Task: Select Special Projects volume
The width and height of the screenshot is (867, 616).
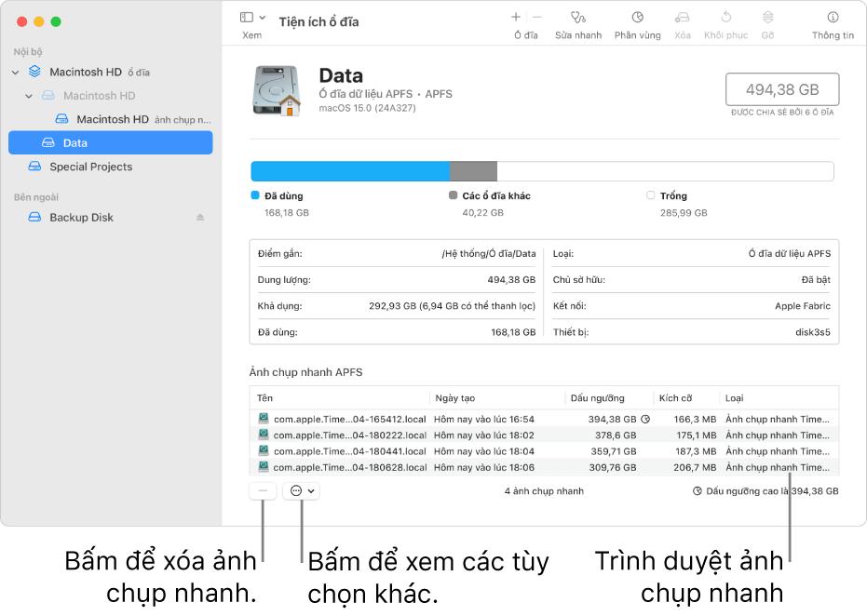Action: pyautogui.click(x=111, y=167)
